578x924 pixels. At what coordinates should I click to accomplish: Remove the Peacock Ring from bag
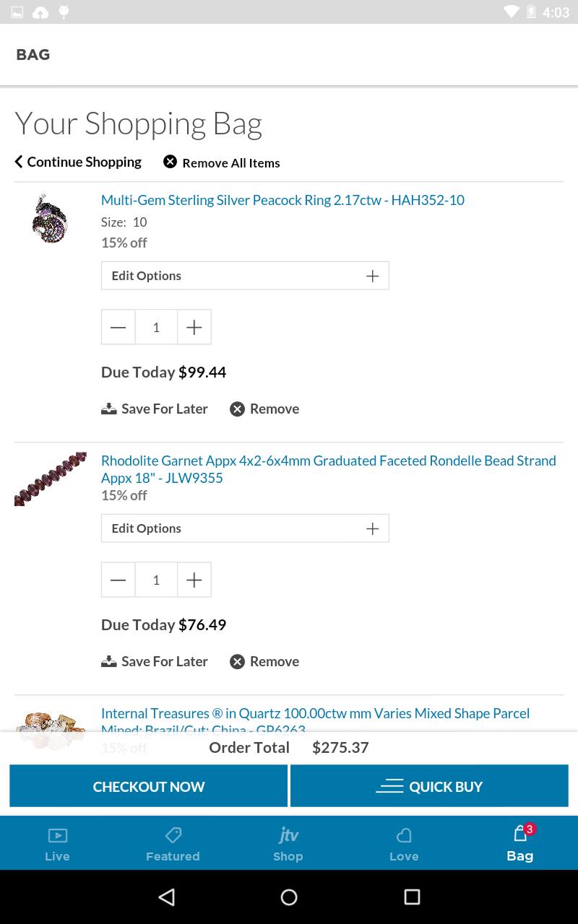point(264,409)
